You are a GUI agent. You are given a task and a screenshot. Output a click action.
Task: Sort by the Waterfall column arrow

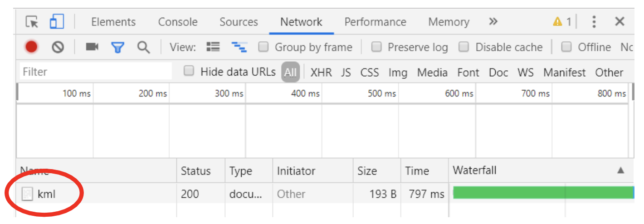click(620, 170)
